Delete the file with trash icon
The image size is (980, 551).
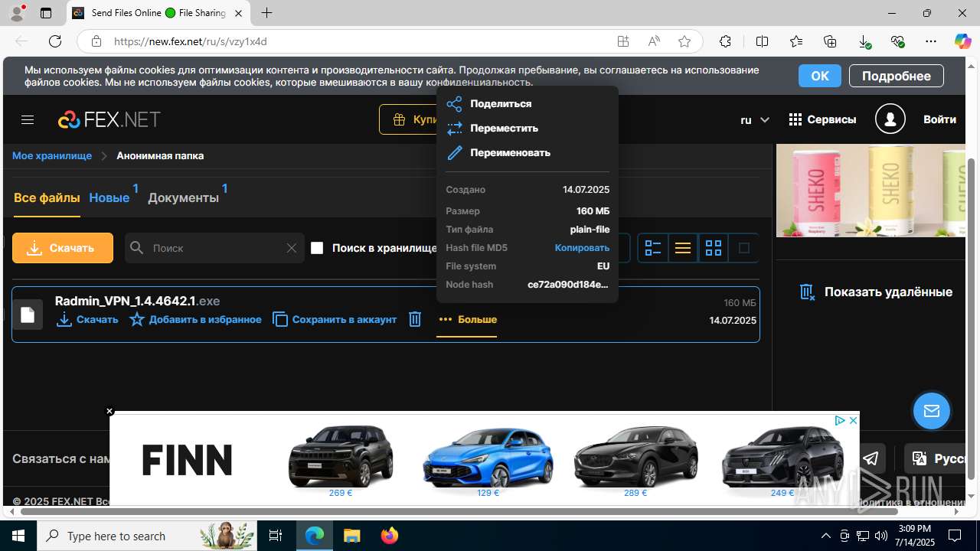[x=415, y=319]
